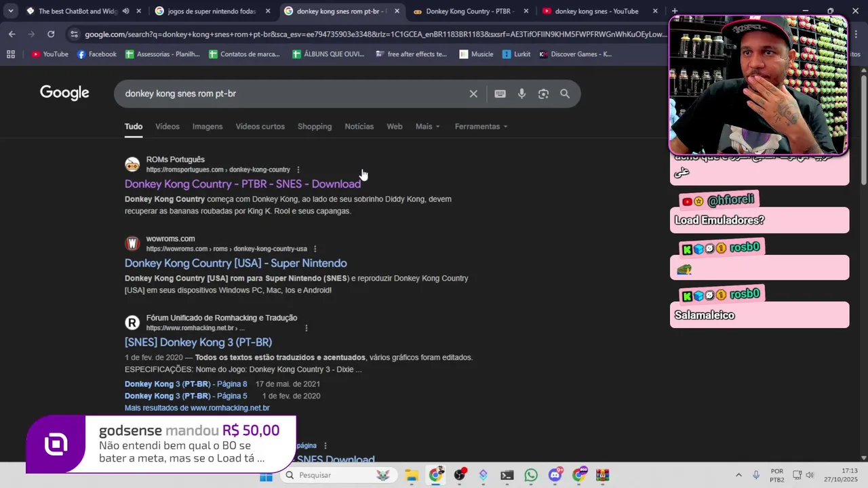Open ÁLBUNS QUE OUVI... bookmark
Viewport: 868px width, 488px height.
click(x=328, y=54)
